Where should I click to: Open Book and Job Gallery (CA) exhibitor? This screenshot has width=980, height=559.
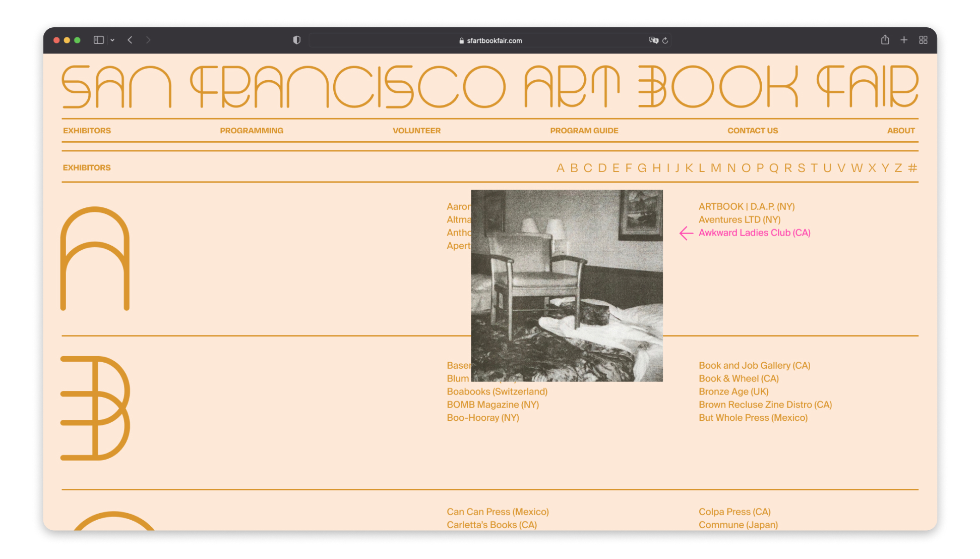(755, 366)
